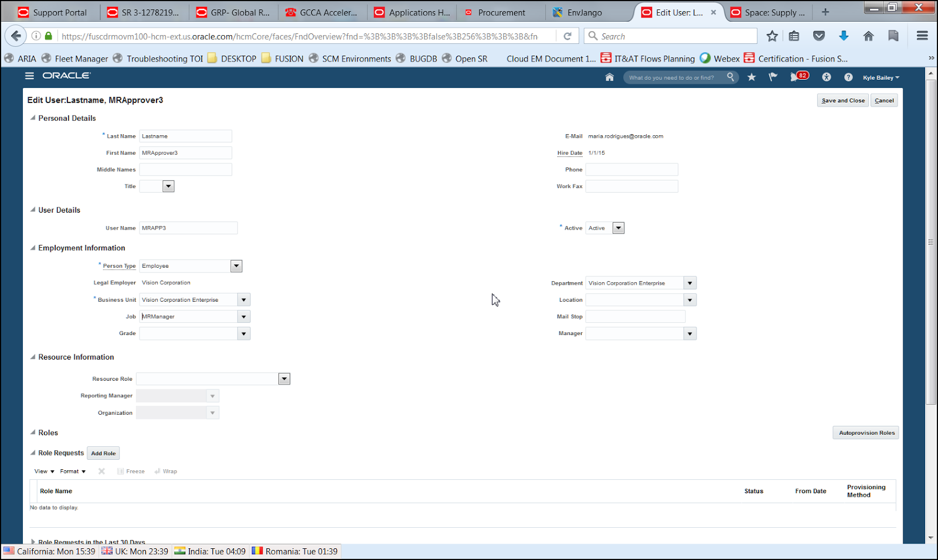Open the Navigator hamburger menu next to ORACLE

[x=29, y=76]
